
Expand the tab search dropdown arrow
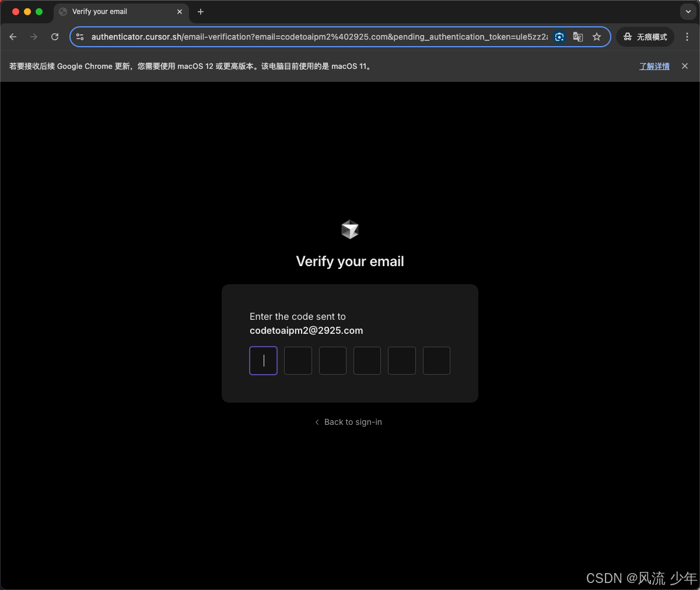click(x=688, y=12)
